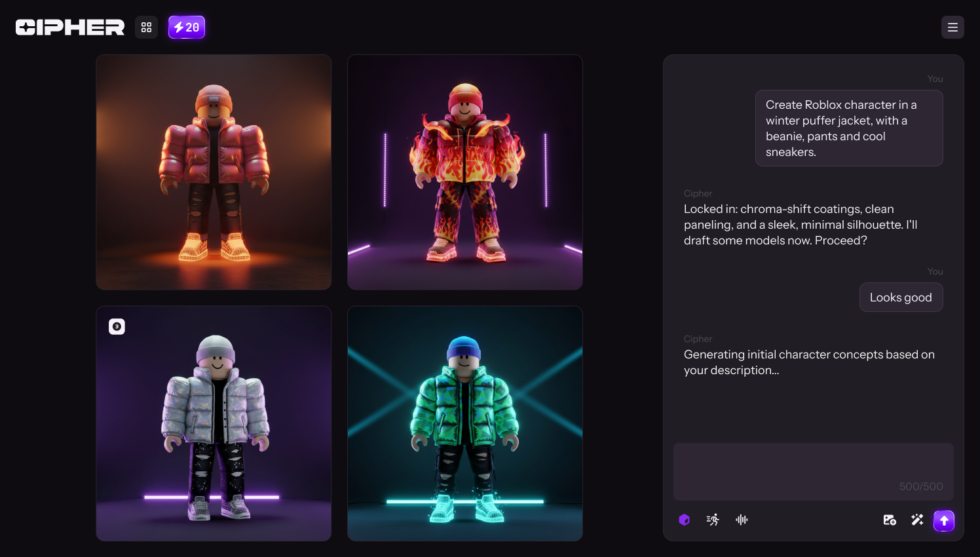Select the purple 3D cube model mode
Image resolution: width=980 pixels, height=557 pixels.
[685, 520]
